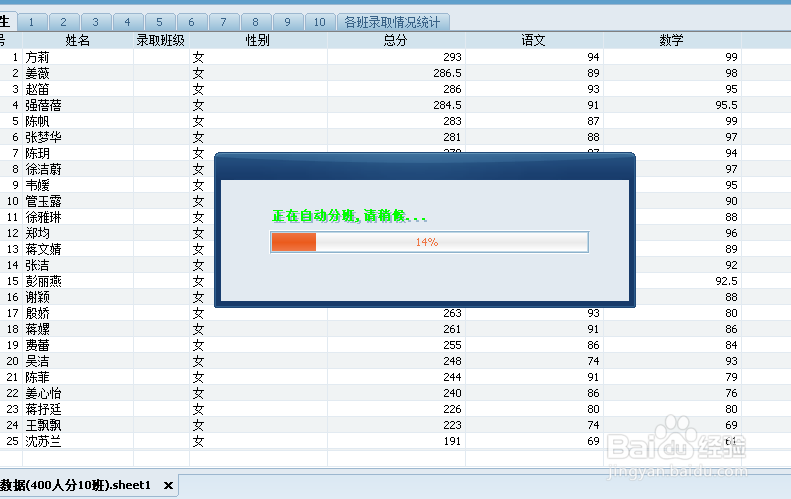Image resolution: width=791 pixels, height=499 pixels.
Task: Select the name 张梦华
Action: pyautogui.click(x=43, y=137)
